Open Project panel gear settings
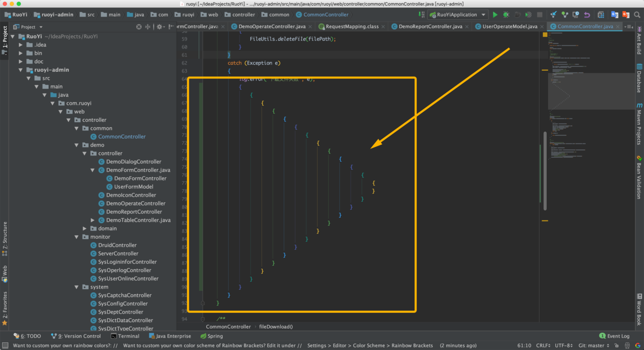 (x=159, y=27)
